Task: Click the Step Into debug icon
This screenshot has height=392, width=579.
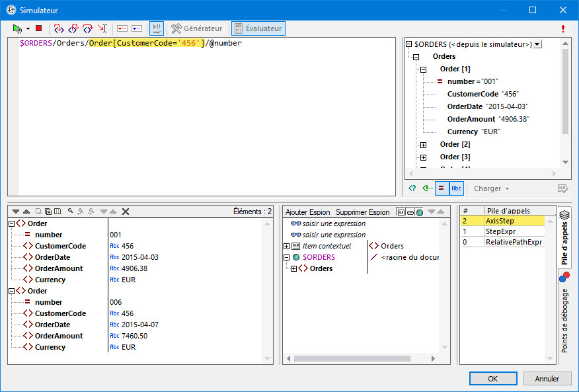Action: click(x=59, y=28)
